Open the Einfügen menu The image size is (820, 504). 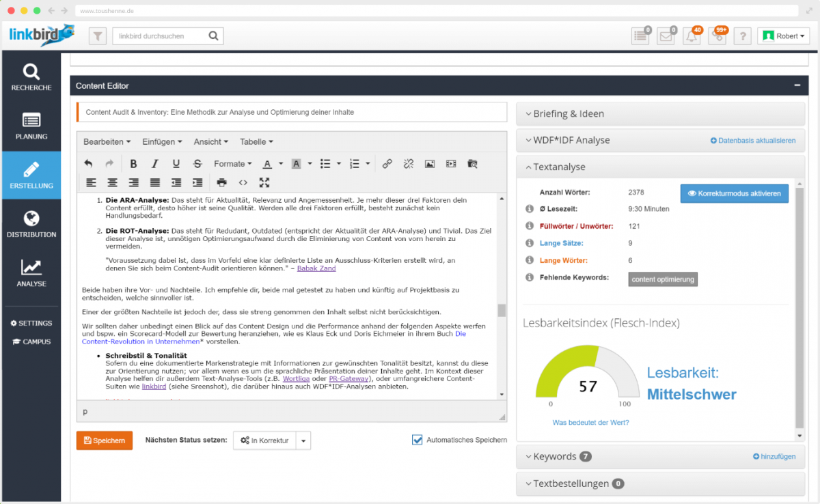(x=162, y=142)
